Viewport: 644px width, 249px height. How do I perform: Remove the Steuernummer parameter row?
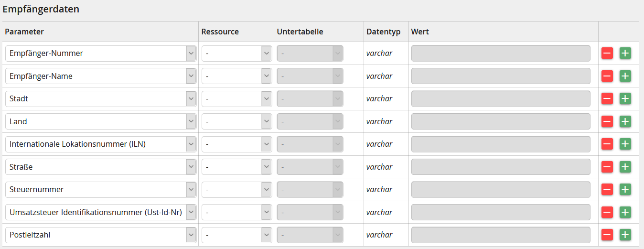point(607,189)
